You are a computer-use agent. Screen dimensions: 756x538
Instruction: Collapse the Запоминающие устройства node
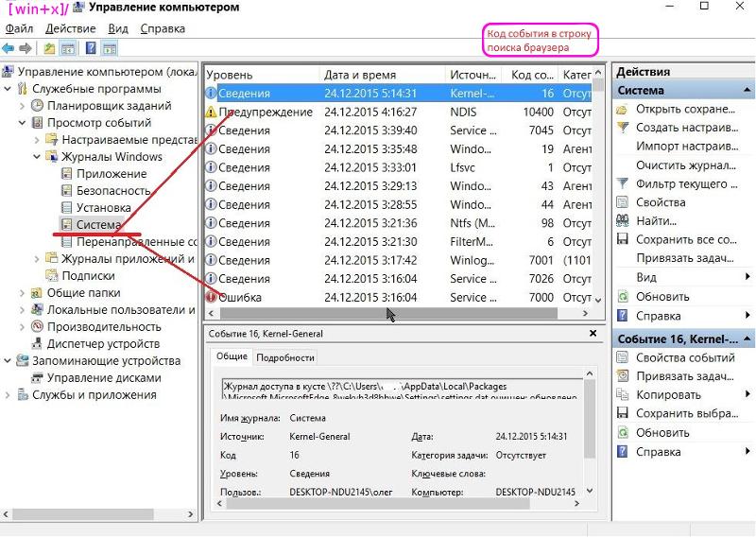pyautogui.click(x=8, y=361)
